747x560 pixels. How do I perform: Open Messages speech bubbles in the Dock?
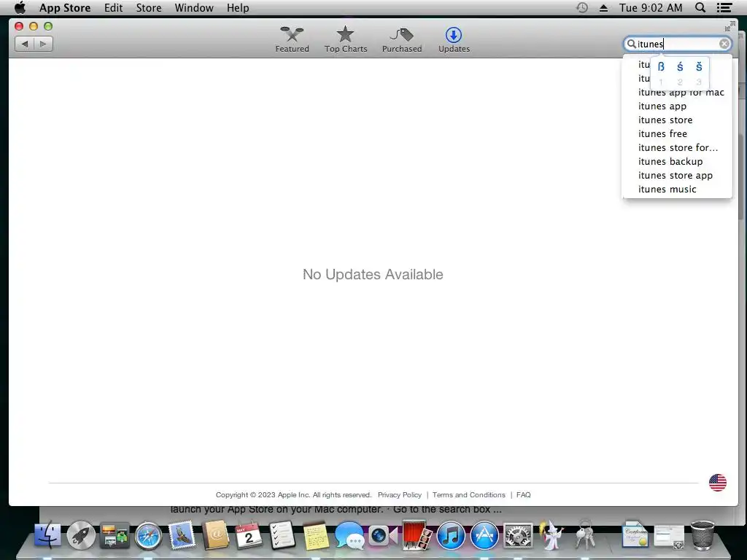click(349, 535)
